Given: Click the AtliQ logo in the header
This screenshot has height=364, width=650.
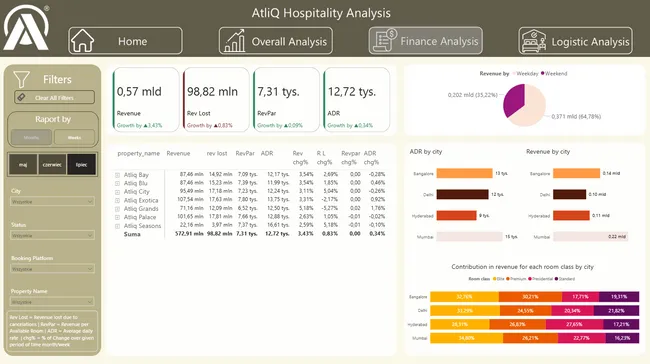Looking at the screenshot, I should [x=26, y=27].
